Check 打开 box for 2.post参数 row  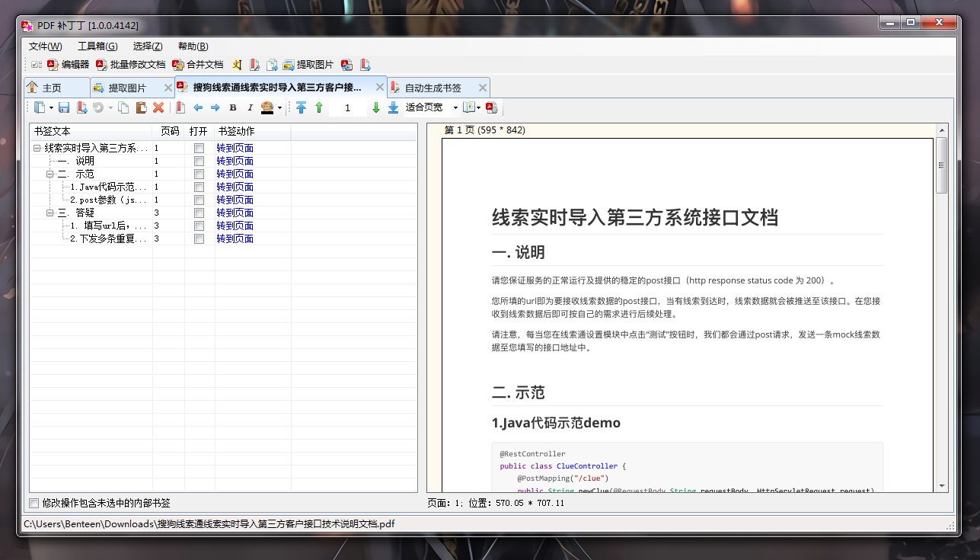(x=199, y=200)
